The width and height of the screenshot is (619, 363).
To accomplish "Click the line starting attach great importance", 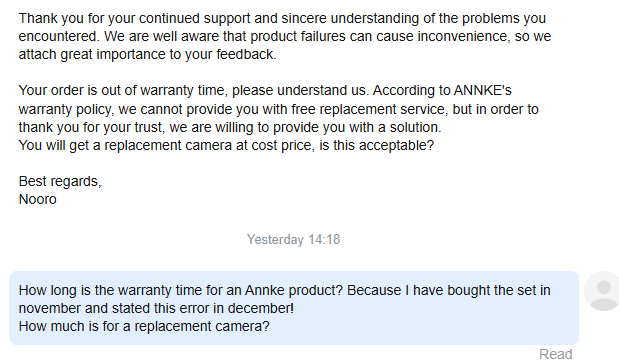I will click(148, 54).
